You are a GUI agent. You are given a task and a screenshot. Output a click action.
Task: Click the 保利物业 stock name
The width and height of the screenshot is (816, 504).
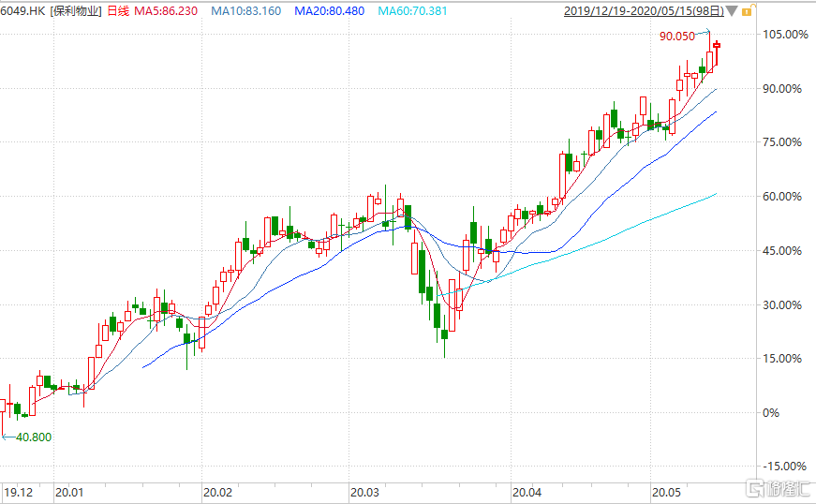click(76, 11)
